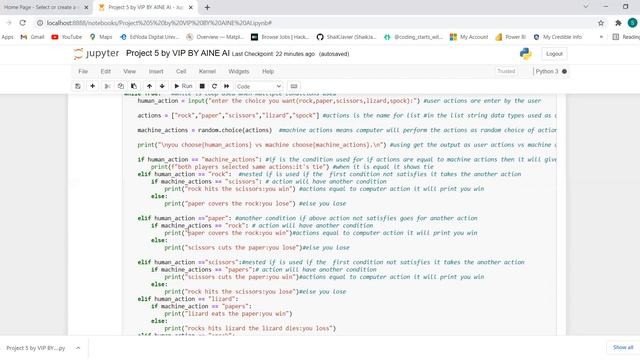Open the Apps bookmark
Viewport: 640px width, 360px height.
pos(7,37)
